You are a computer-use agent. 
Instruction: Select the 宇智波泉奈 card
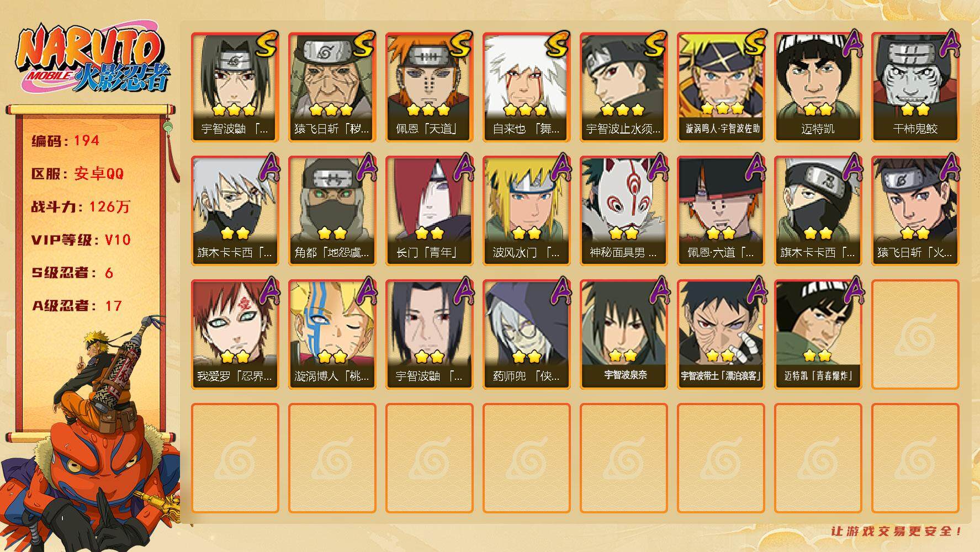coord(623,334)
